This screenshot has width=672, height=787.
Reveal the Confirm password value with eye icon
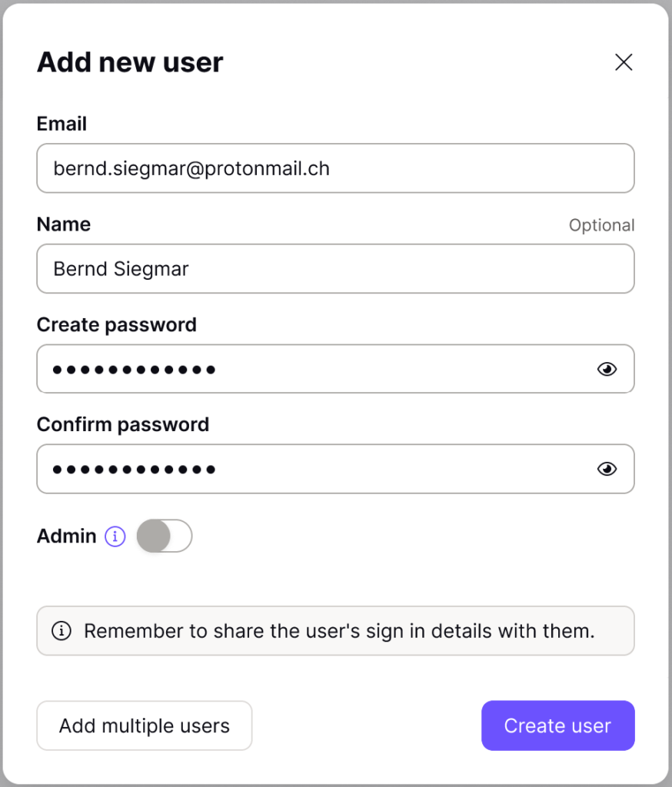point(607,469)
